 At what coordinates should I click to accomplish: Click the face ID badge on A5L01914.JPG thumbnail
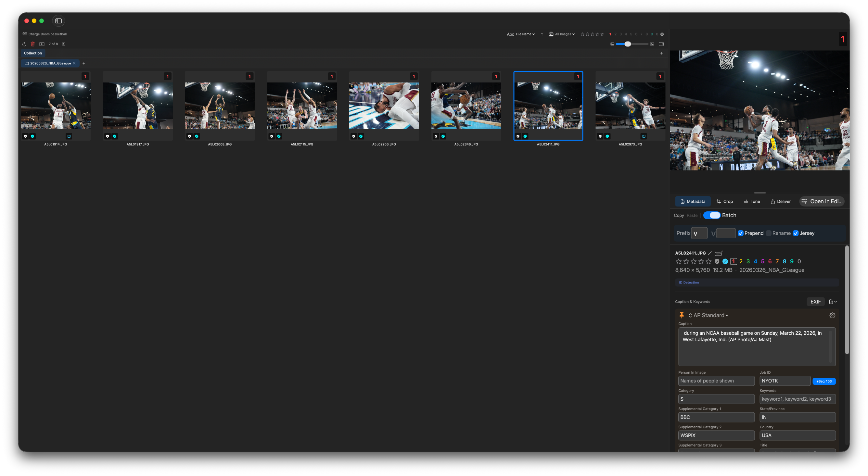tap(69, 136)
